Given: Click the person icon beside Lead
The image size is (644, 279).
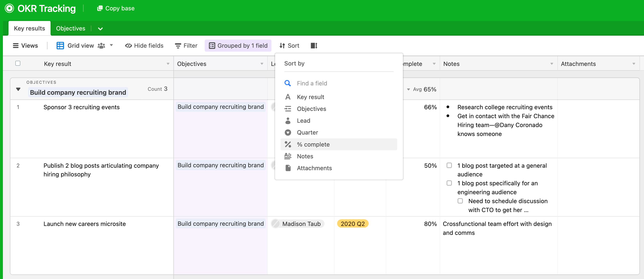Looking at the screenshot, I should pos(288,121).
